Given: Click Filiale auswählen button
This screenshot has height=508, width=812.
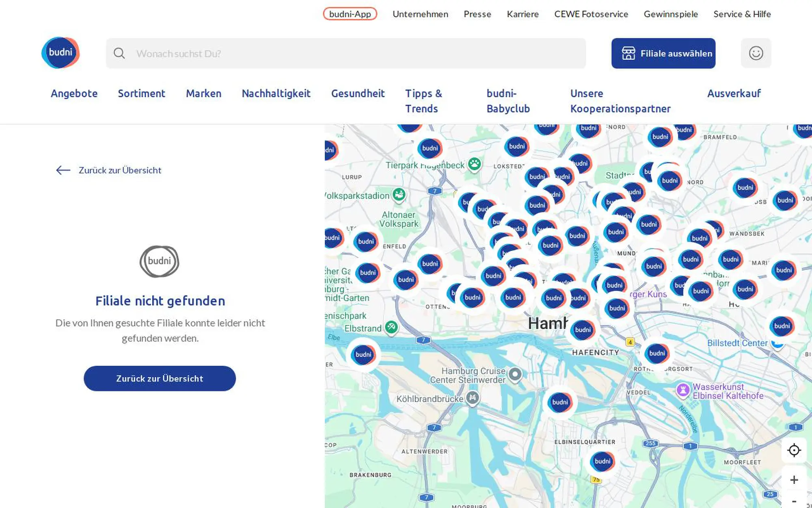Looking at the screenshot, I should click(663, 53).
